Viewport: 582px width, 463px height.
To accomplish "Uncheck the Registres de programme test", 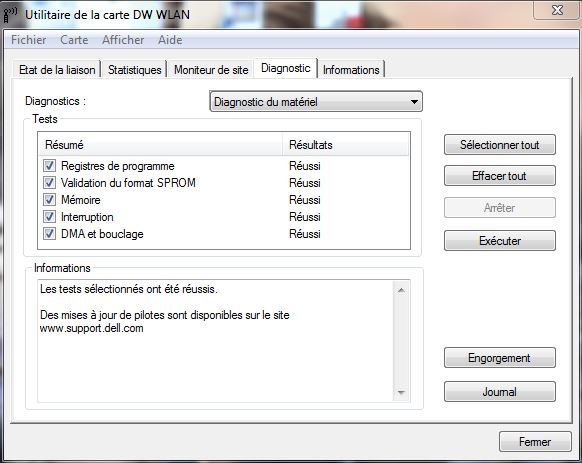I will 49,166.
